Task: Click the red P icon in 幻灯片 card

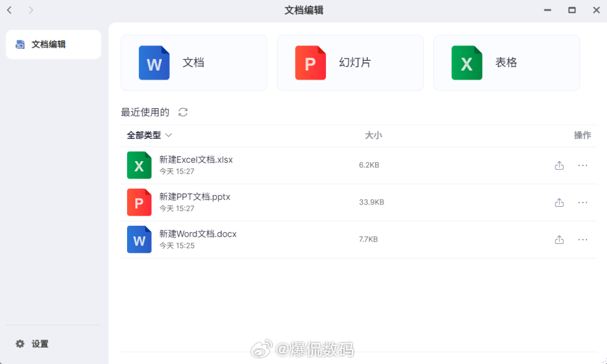Action: point(310,63)
